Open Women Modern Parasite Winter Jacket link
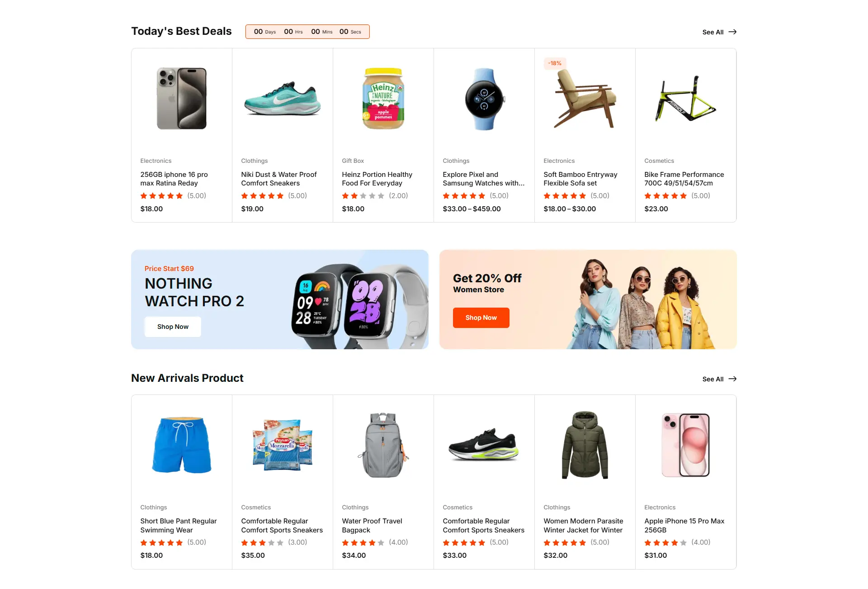Image resolution: width=868 pixels, height=589 pixels. pos(583,526)
